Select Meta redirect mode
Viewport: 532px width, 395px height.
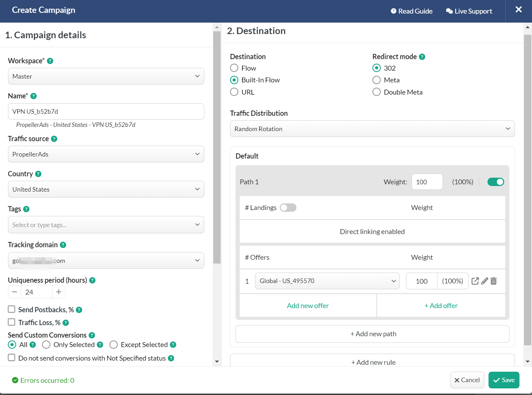(376, 80)
